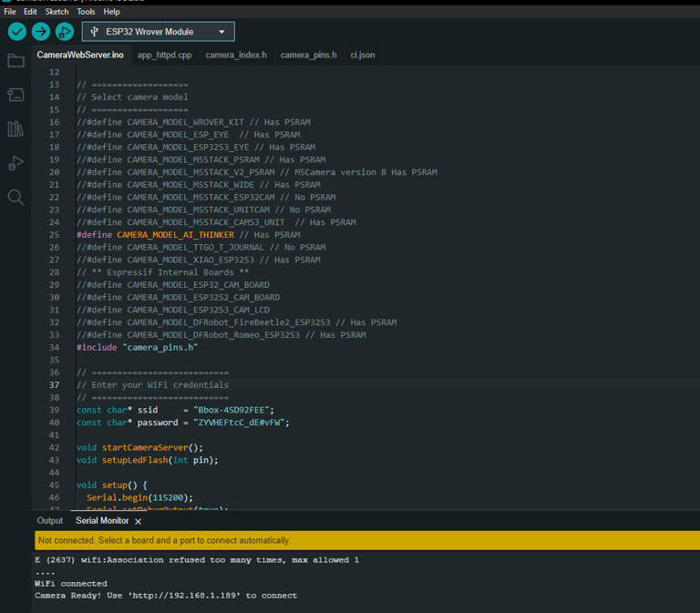The height and width of the screenshot is (613, 700).
Task: Switch to the camera_index.h tab
Action: (236, 55)
